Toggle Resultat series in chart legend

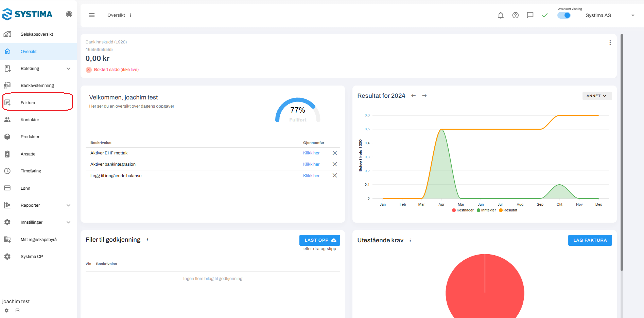(508, 210)
